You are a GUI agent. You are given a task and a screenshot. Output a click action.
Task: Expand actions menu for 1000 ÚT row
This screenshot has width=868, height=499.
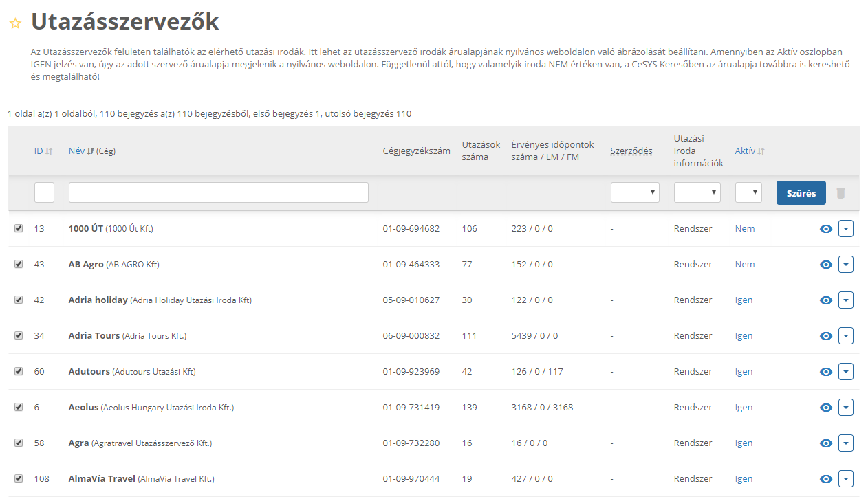(x=846, y=229)
